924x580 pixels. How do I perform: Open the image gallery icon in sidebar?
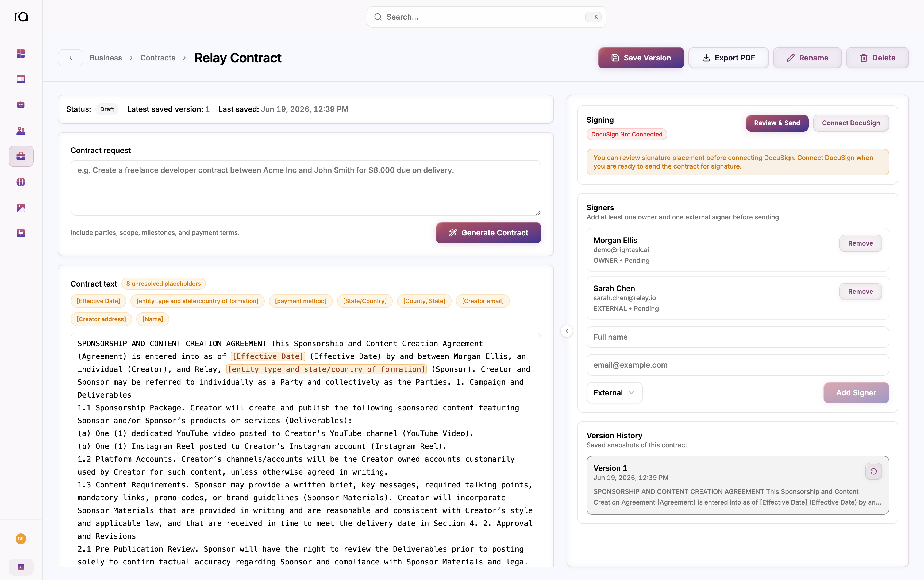21,208
